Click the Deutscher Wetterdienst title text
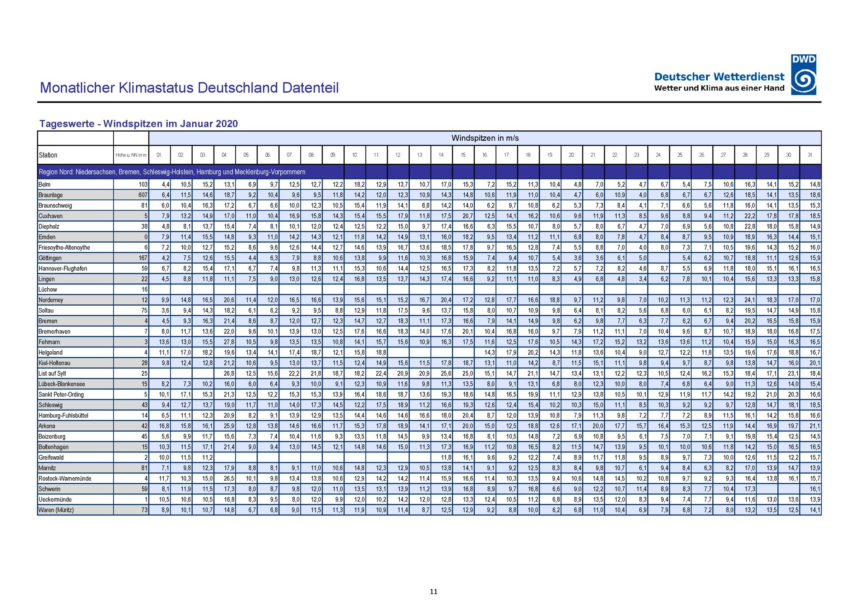The image size is (868, 614). point(719,77)
